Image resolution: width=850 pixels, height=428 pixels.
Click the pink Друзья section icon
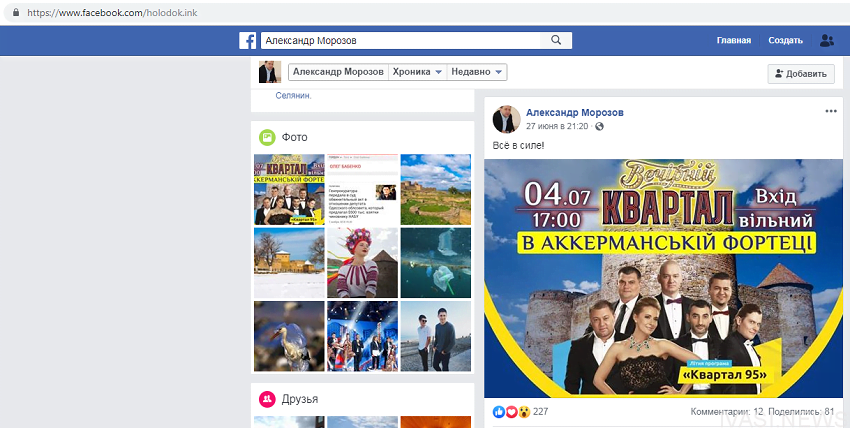267,400
